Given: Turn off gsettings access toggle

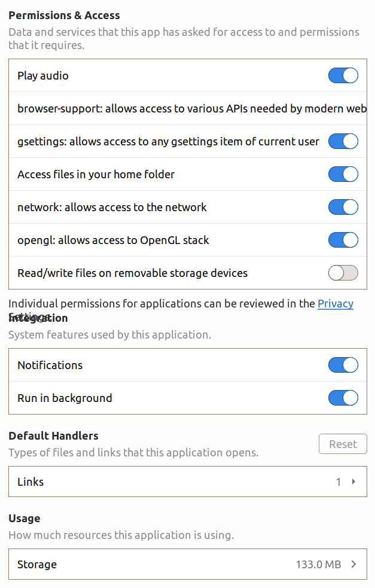Looking at the screenshot, I should click(x=343, y=141).
